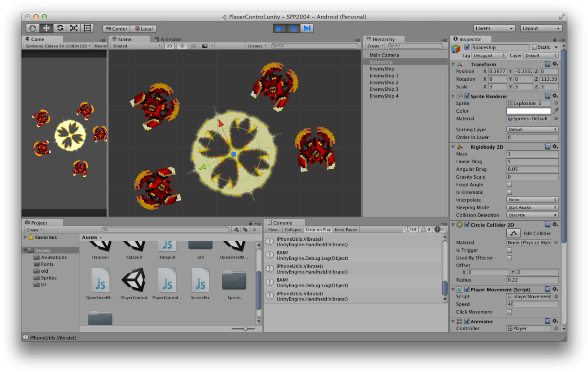Image resolution: width=588 pixels, height=372 pixels.
Task: Select the Rect transform tool
Action: pos(87,28)
